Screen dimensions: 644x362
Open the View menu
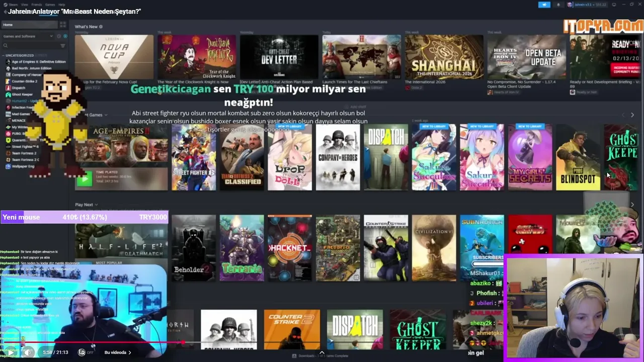[24, 5]
